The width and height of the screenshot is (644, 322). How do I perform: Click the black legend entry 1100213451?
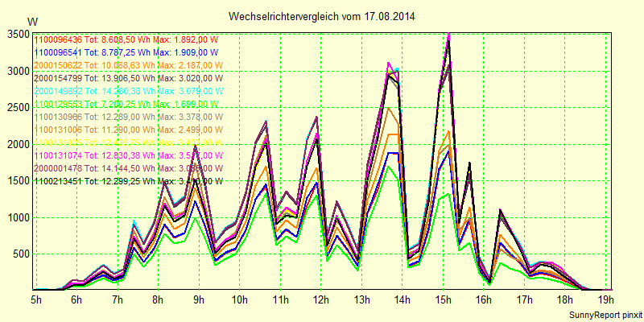coord(129,180)
